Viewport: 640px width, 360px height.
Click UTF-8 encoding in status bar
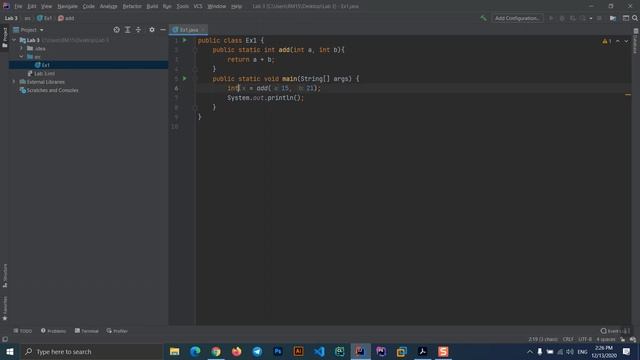click(584, 340)
